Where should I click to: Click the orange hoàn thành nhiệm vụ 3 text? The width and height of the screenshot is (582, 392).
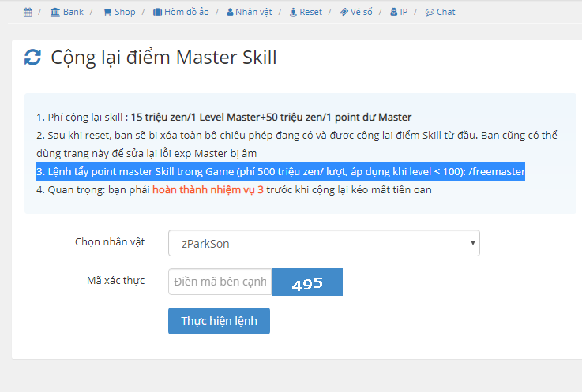pyautogui.click(x=208, y=189)
